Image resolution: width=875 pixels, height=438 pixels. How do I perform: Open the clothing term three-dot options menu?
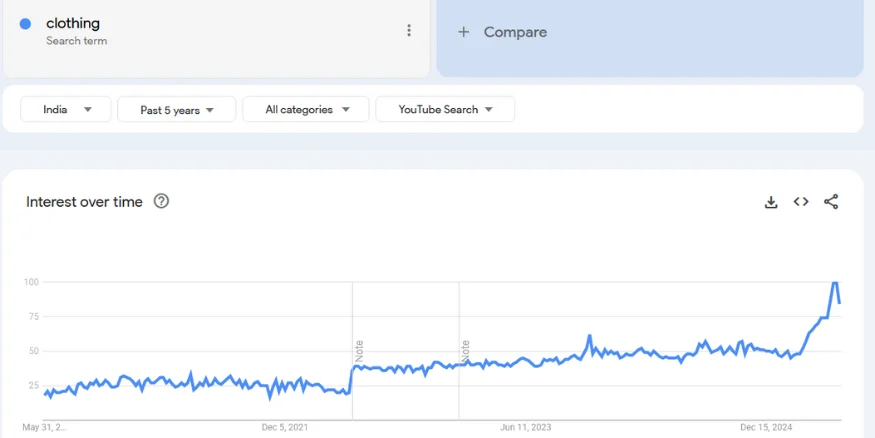(409, 31)
